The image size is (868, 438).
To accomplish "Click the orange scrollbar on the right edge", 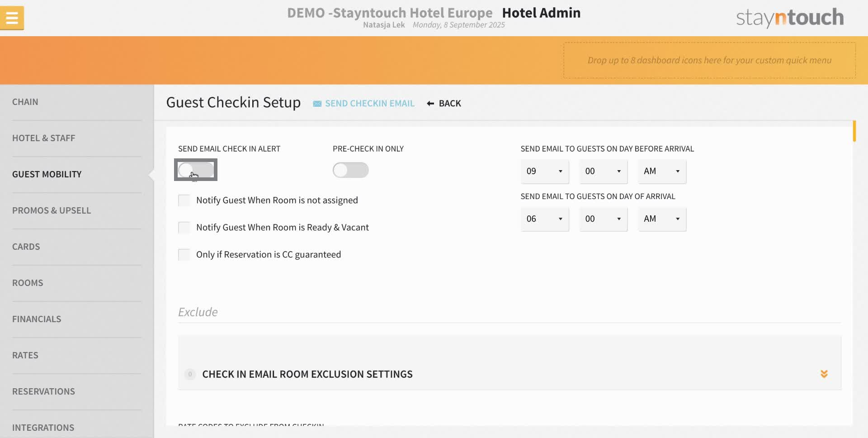I will coord(854,131).
